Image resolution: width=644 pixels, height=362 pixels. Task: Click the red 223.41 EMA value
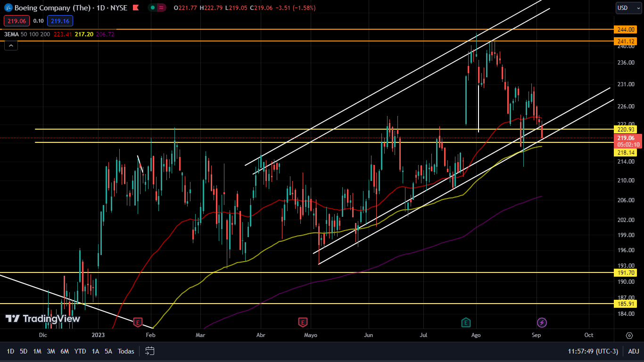[x=62, y=34]
